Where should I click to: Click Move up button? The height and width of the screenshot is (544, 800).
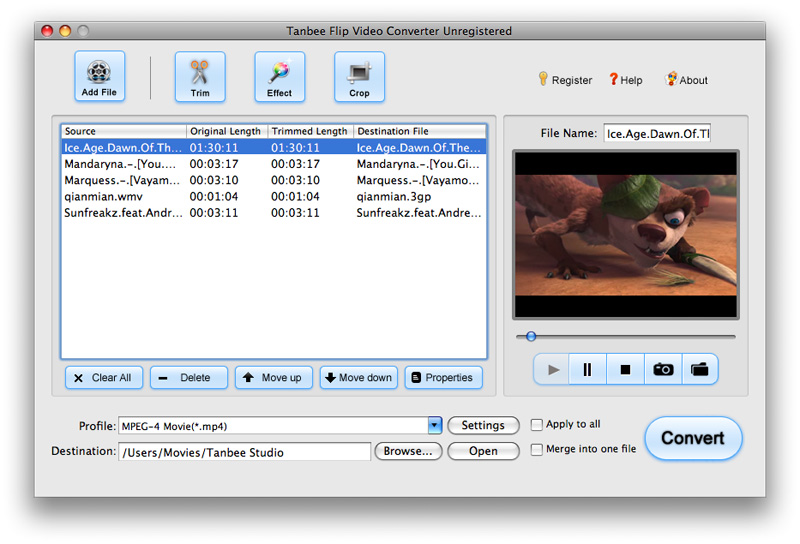point(273,378)
